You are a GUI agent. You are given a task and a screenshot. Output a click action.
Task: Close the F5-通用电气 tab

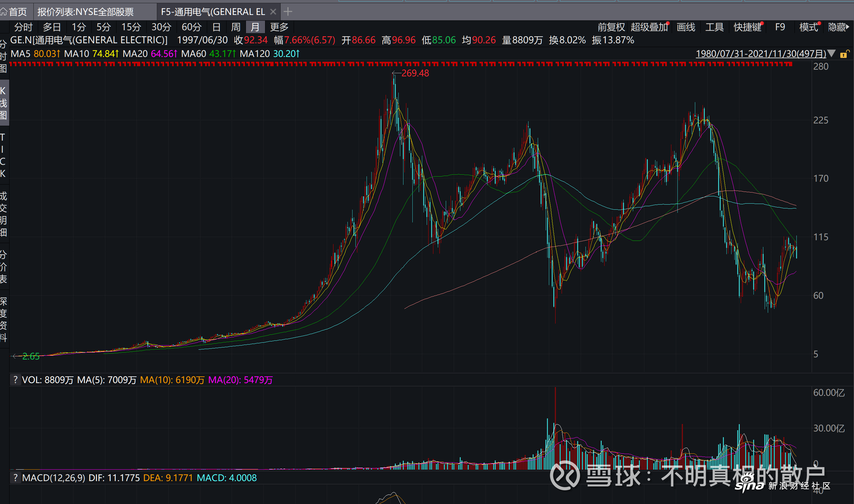273,12
